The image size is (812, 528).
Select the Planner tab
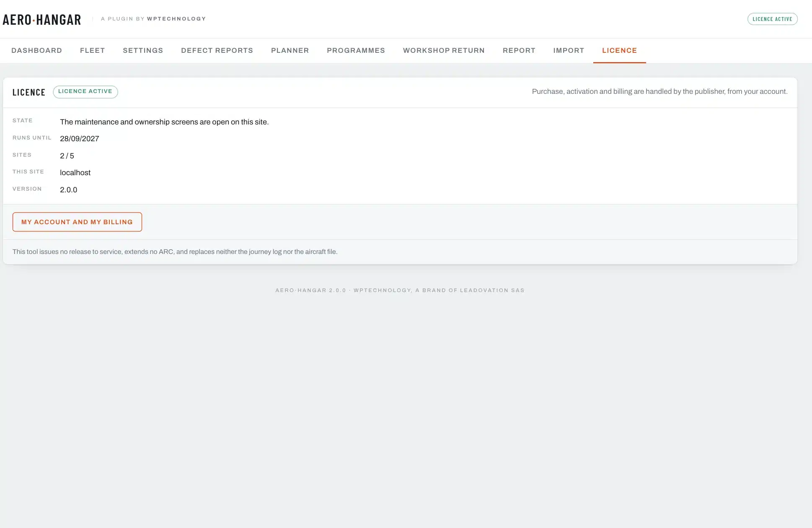click(x=290, y=51)
